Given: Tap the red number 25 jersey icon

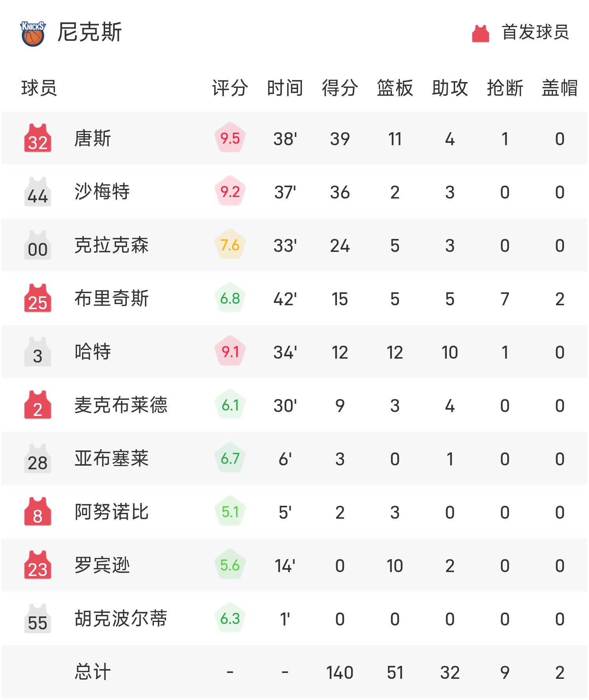Looking at the screenshot, I should [38, 298].
